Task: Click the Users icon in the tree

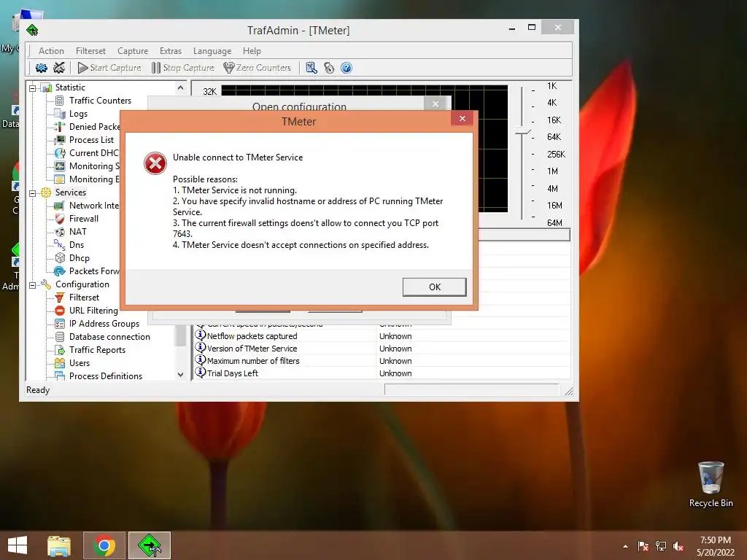Action: pyautogui.click(x=60, y=363)
